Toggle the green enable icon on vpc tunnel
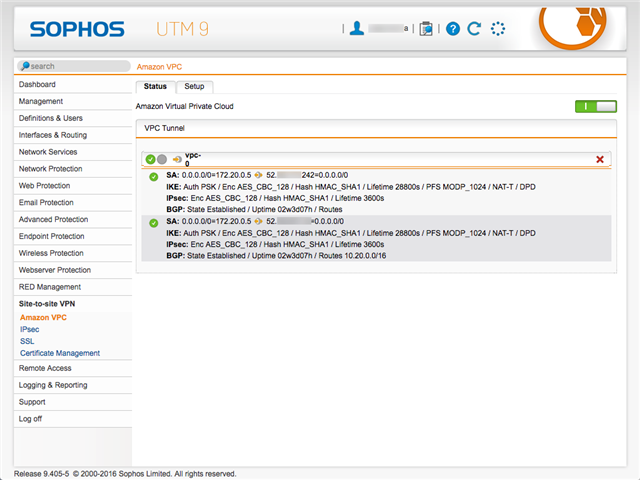 click(x=149, y=159)
